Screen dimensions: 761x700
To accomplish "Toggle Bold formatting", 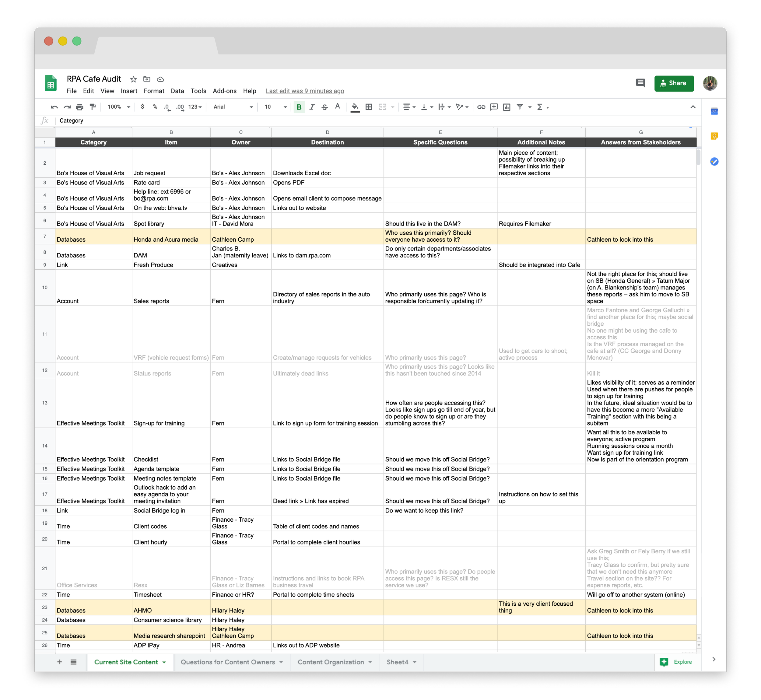I will (x=299, y=107).
